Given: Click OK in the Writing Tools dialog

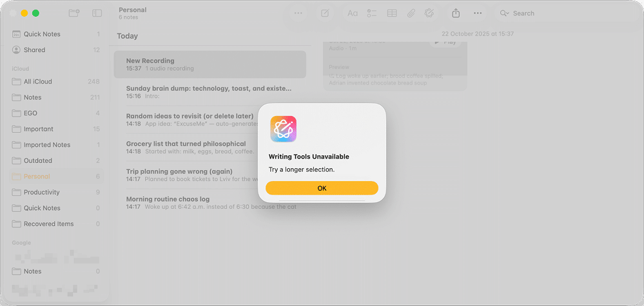Looking at the screenshot, I should tap(322, 188).
